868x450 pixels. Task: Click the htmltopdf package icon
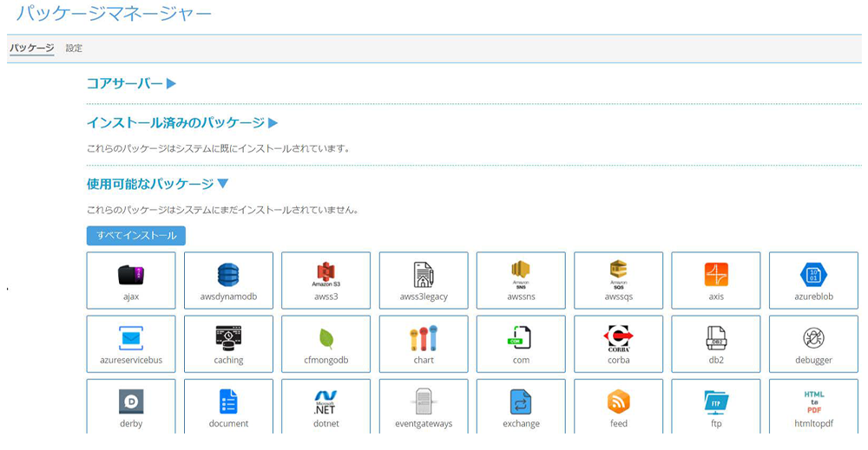coord(813,401)
